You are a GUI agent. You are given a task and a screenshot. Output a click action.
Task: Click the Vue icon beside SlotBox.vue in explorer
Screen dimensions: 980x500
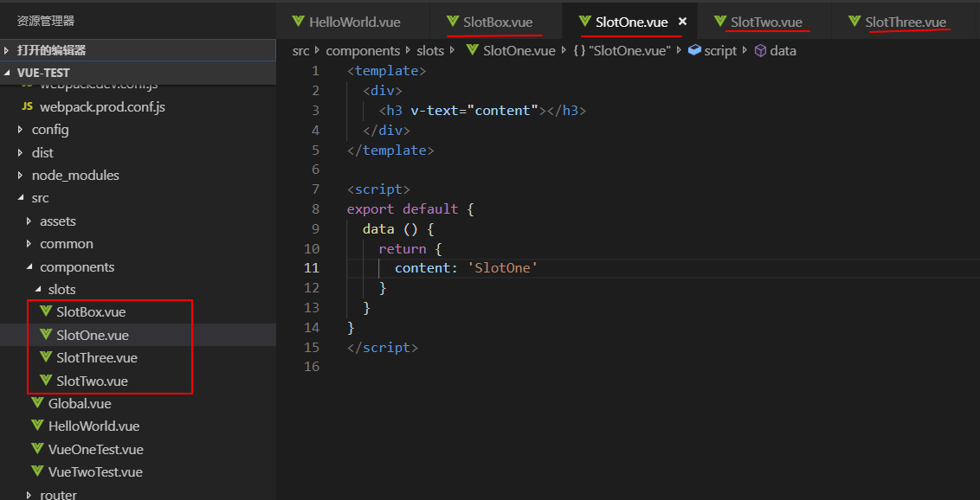coord(46,311)
